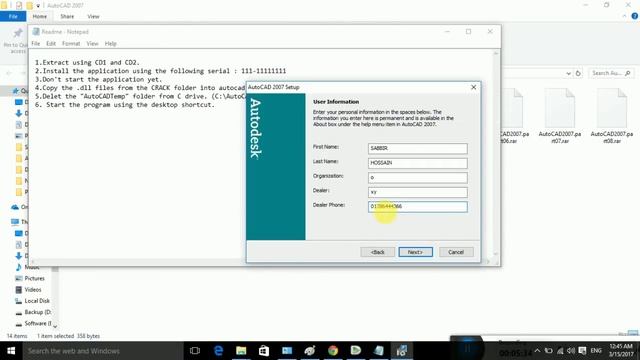Select Quick access star in navigation pane
This screenshot has height=360, width=640.
(16, 91)
